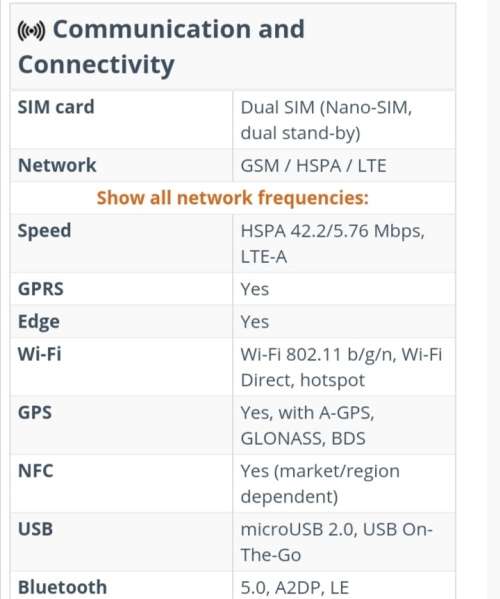Expand Show all network frequencies
This screenshot has width=500, height=599.
tap(232, 198)
